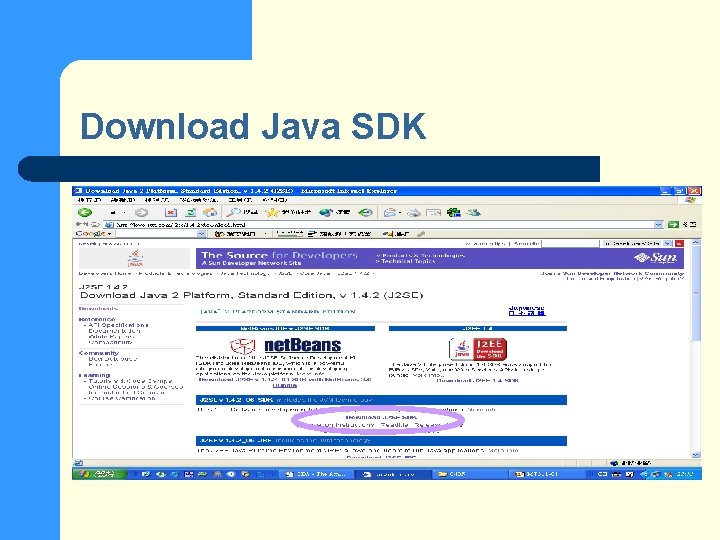
Task: Click the scrollbar up arrow
Action: (x=696, y=242)
